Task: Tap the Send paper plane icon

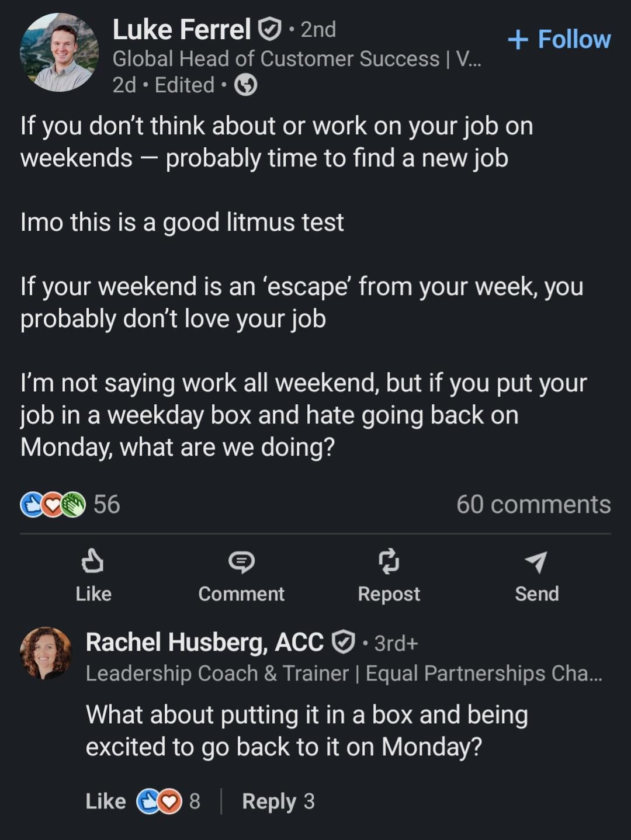Action: pos(536,561)
